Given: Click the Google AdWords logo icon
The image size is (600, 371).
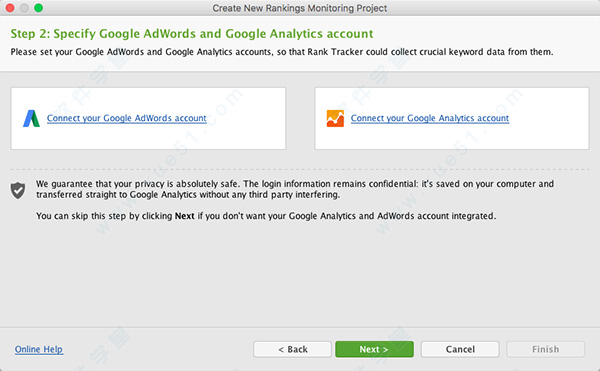Looking at the screenshot, I should (31, 119).
